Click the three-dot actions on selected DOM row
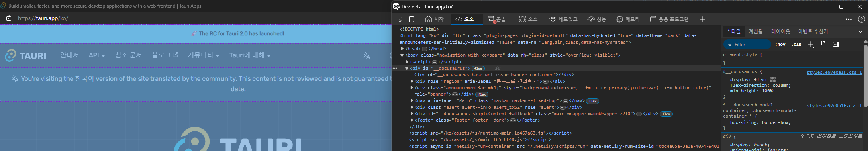 395,68
